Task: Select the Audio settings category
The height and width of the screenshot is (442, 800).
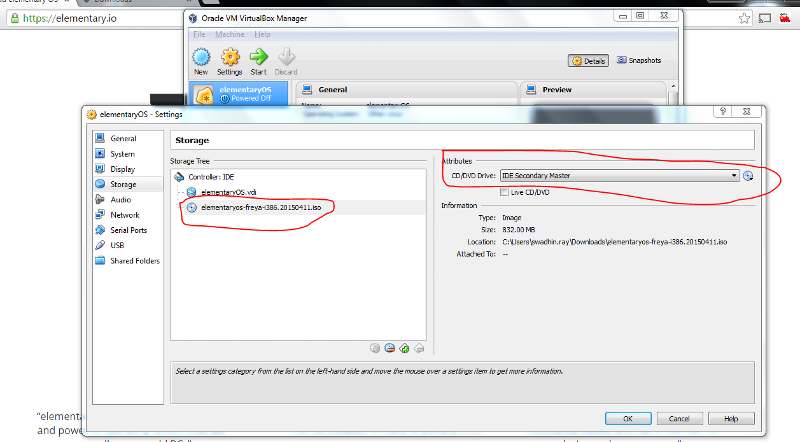Action: tap(128, 200)
